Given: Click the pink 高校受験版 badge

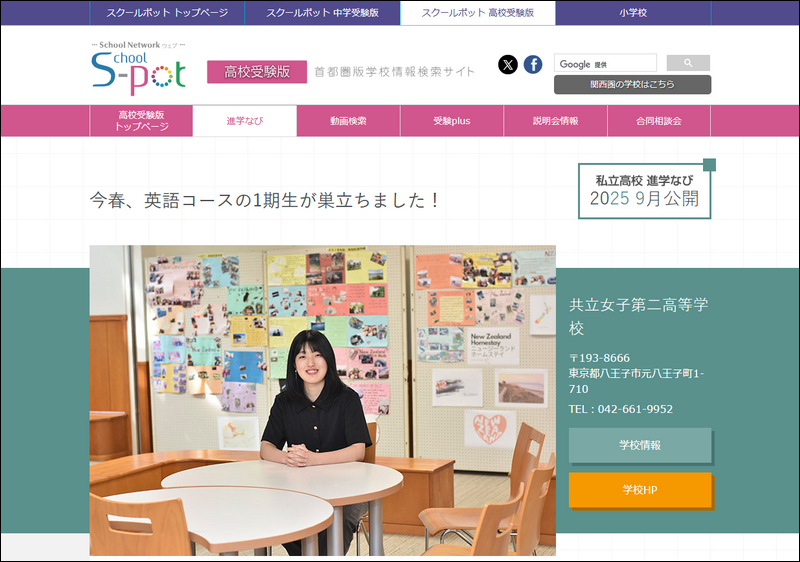Looking at the screenshot, I should point(257,72).
